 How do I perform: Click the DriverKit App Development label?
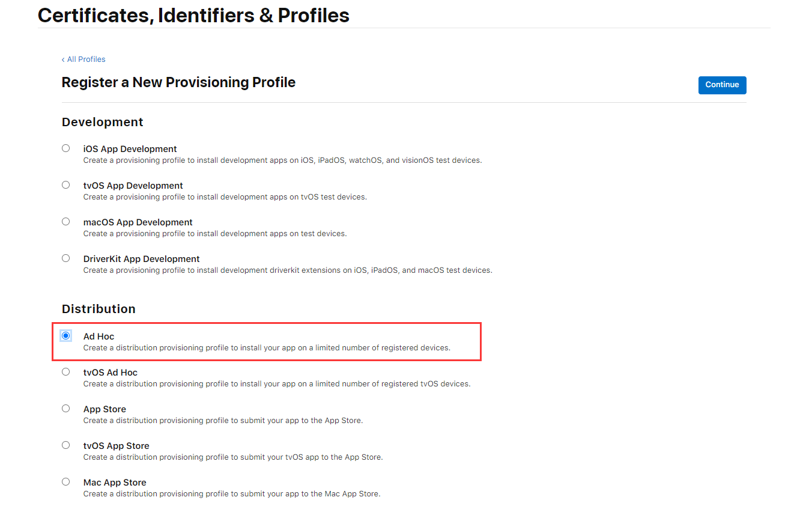[141, 259]
